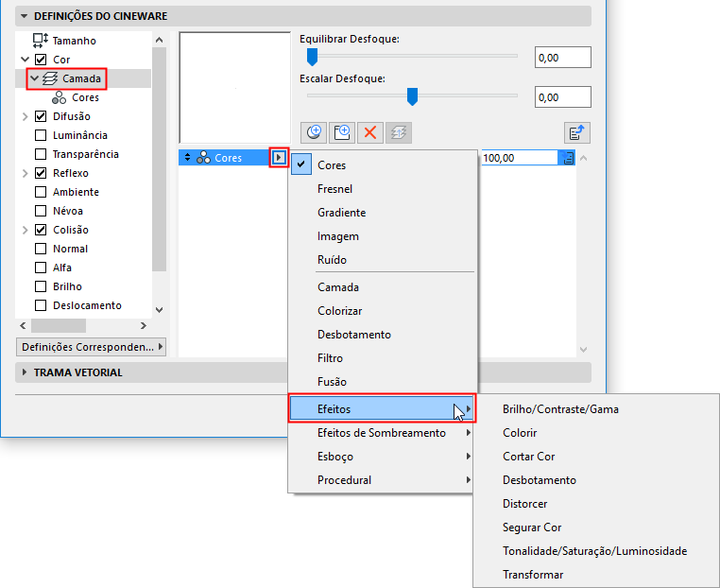720x588 pixels.
Task: Click the 100,00 layer opacity field
Action: point(520,158)
